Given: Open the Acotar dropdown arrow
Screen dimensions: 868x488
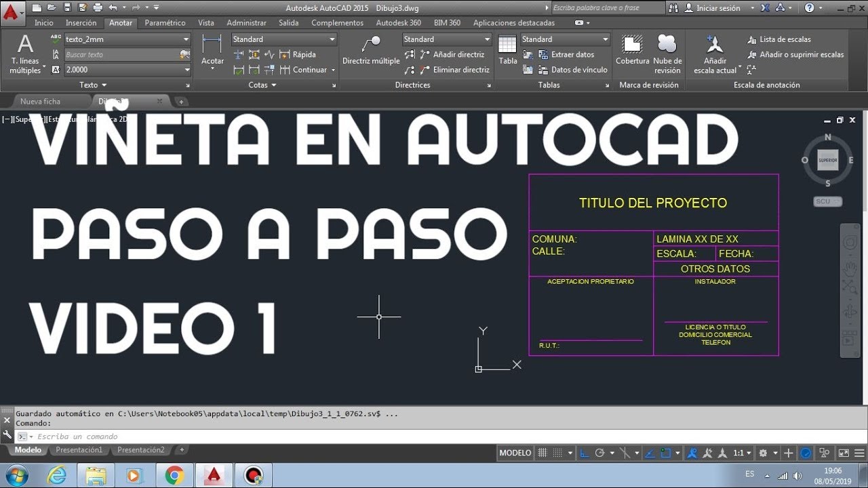Looking at the screenshot, I should (212, 69).
